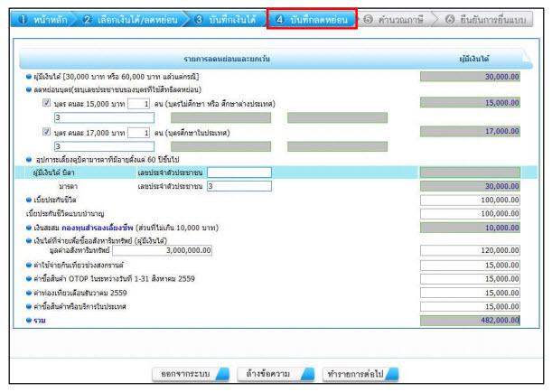Image resolution: width=552 pixels, height=392 pixels.
Task: Select the เบี้ยประกันชีวิต amount field
Action: 471,199
